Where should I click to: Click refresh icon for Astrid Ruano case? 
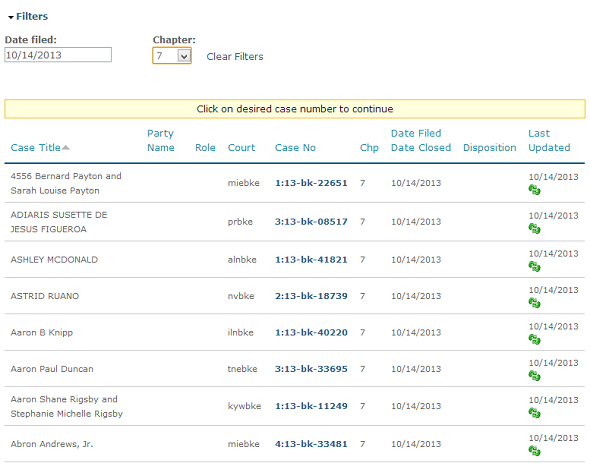534,303
